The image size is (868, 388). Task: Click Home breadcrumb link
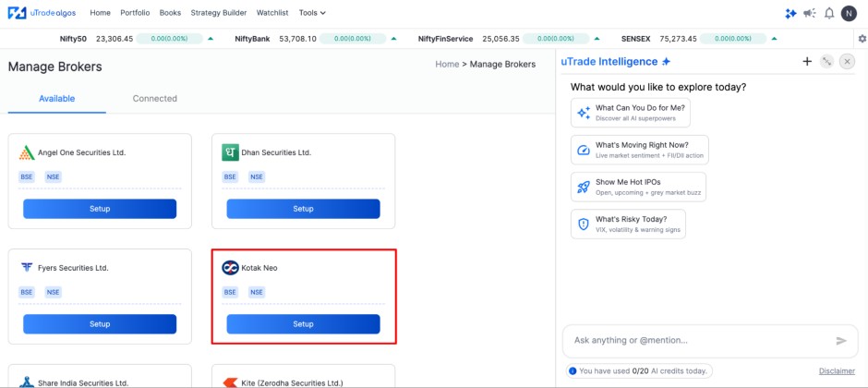447,65
